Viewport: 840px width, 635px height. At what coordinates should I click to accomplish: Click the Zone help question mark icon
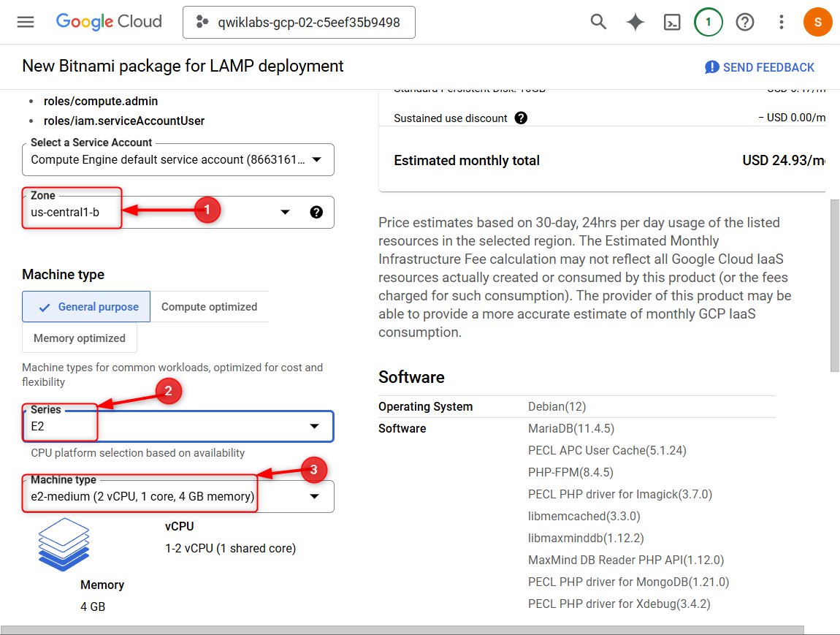[x=316, y=212]
